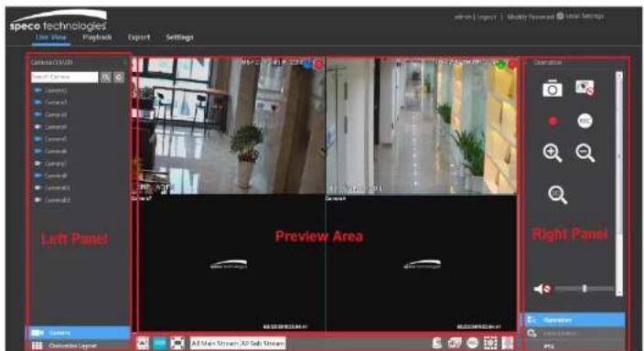Zoom out with the minus magnifier icon
Viewport: 644px width, 351px height.
(585, 154)
